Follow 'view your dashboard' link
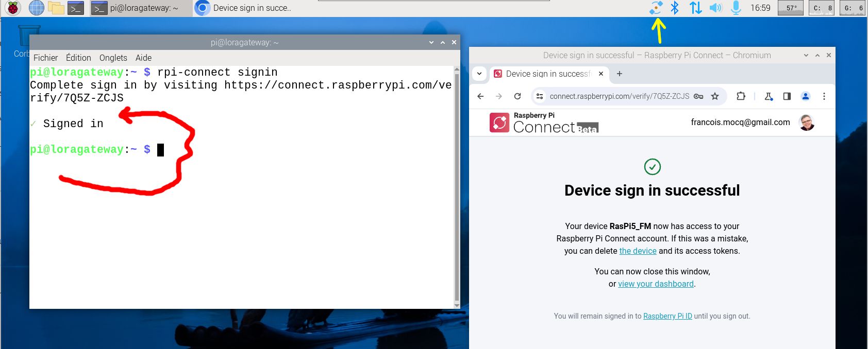Image resolution: width=868 pixels, height=349 pixels. point(656,284)
